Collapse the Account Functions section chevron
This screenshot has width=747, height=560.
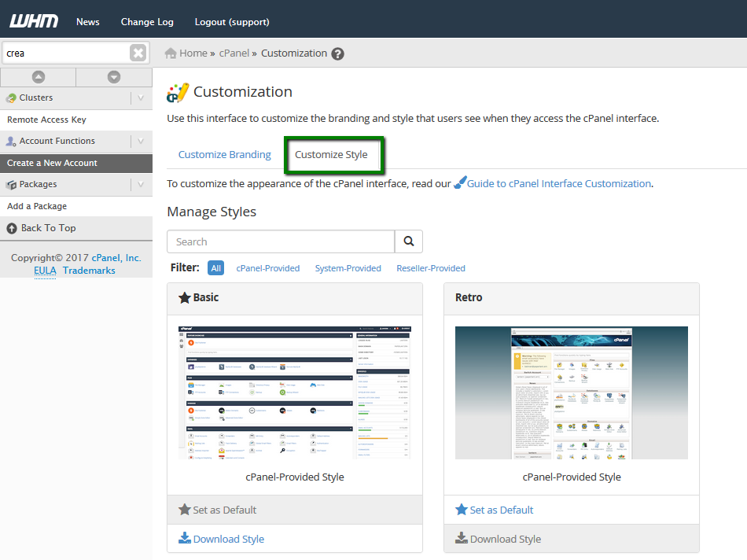tap(141, 141)
